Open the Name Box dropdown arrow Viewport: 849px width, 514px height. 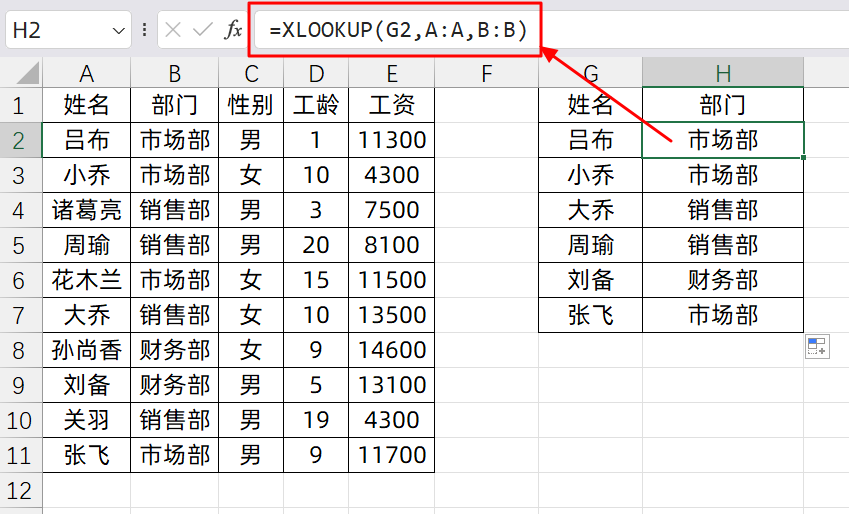tap(119, 31)
